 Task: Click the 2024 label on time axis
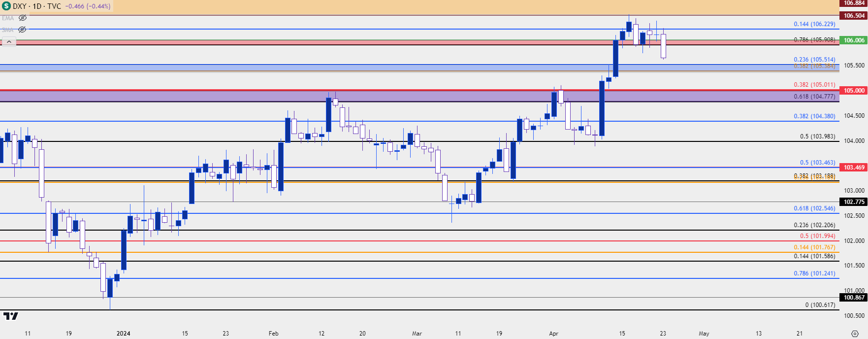[x=123, y=334]
